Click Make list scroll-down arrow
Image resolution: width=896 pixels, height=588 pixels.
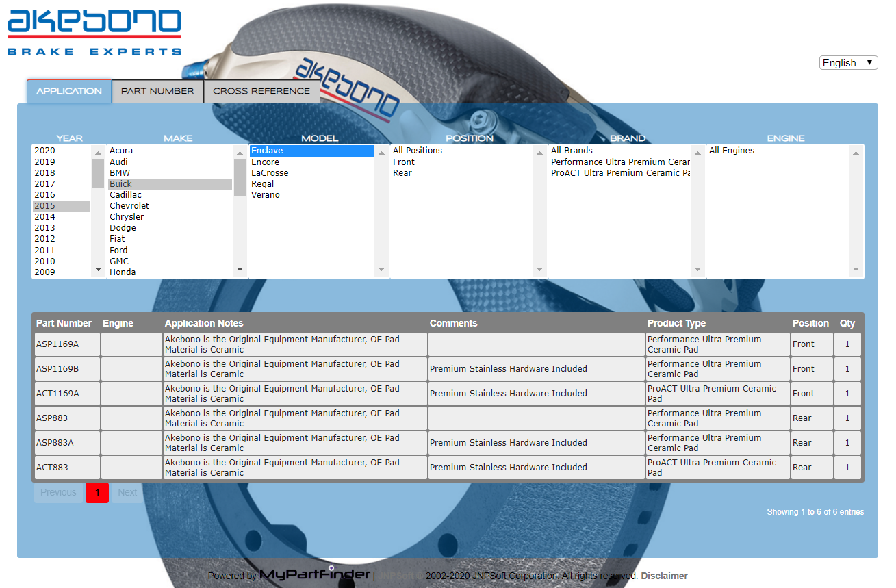coord(240,270)
